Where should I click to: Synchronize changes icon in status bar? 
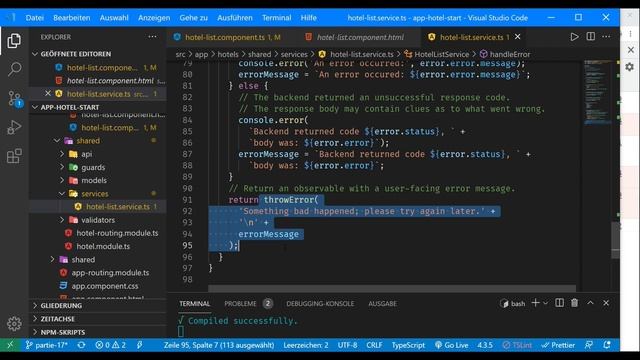click(81, 345)
